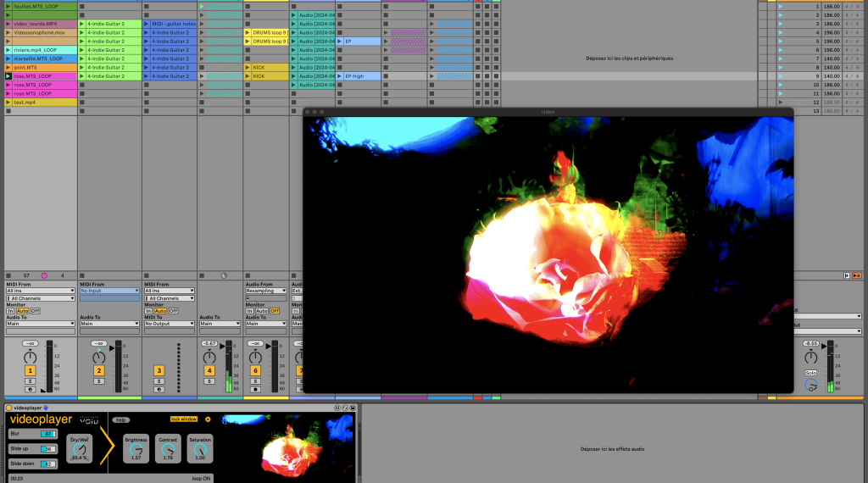Viewport: 868px width, 483px height.
Task: Launch the test.mp4 video clip
Action: pos(8,103)
